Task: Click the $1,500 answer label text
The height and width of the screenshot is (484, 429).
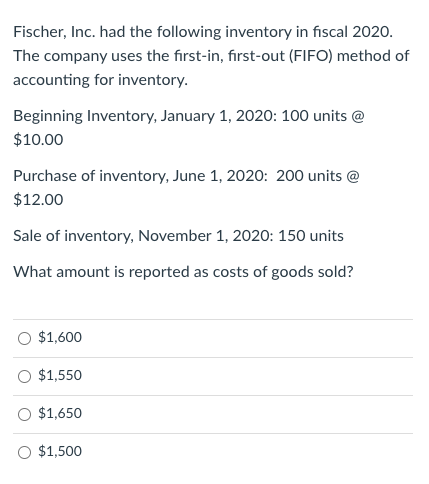Action: [60, 451]
